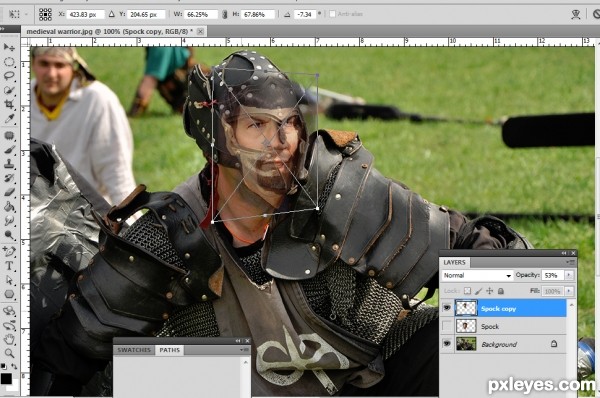Select the Dodge tool
600x398 pixels.
click(9, 235)
